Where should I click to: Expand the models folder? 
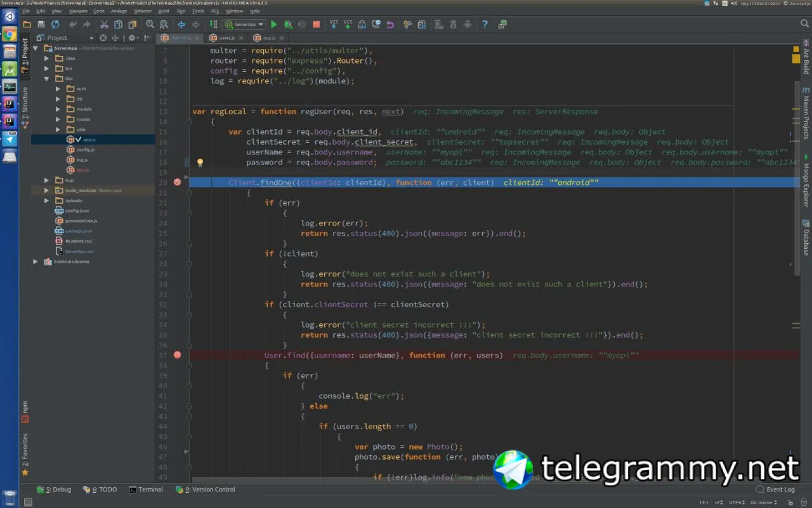(x=58, y=109)
